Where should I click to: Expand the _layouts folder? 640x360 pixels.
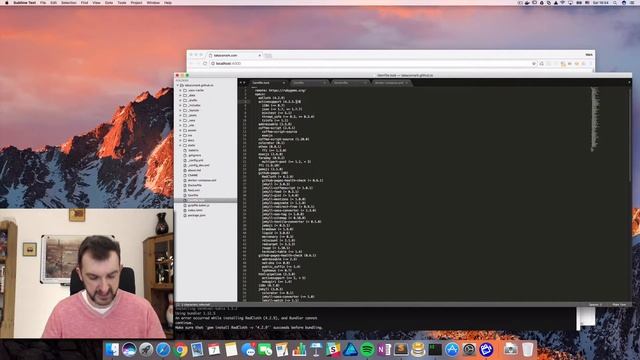tap(180, 110)
